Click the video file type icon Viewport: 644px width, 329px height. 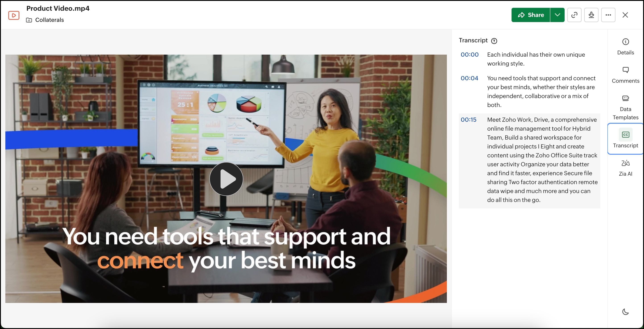(x=14, y=15)
